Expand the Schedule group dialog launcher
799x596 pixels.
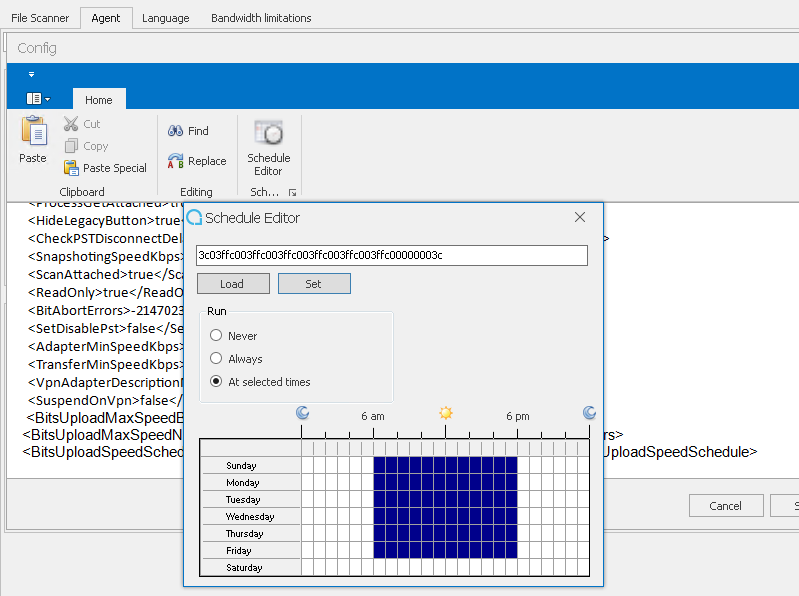(293, 192)
